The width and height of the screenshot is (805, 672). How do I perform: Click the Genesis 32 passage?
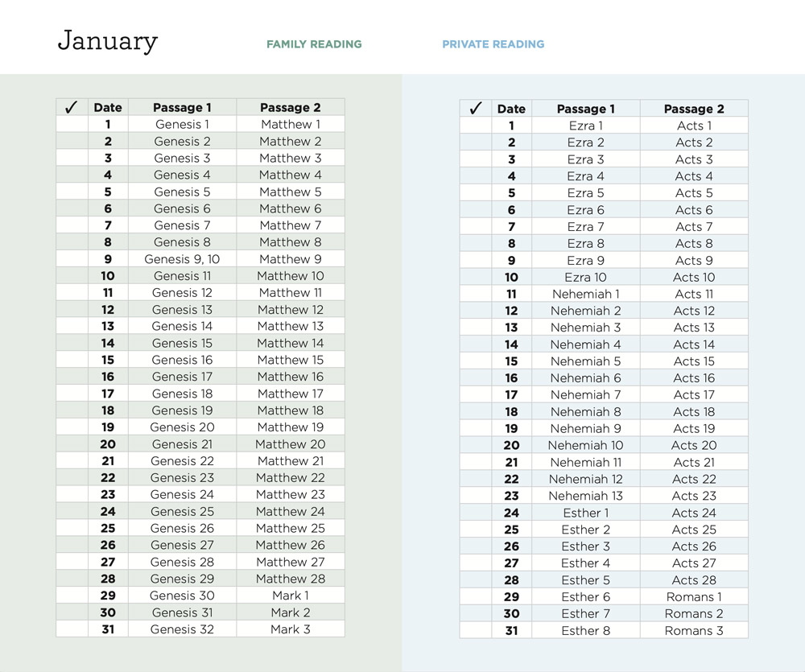[182, 629]
